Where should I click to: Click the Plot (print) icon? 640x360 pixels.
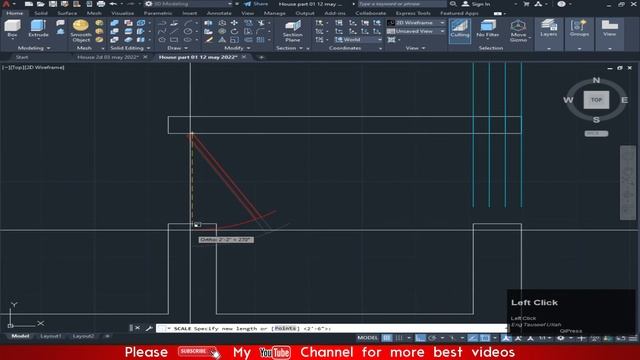click(x=101, y=4)
